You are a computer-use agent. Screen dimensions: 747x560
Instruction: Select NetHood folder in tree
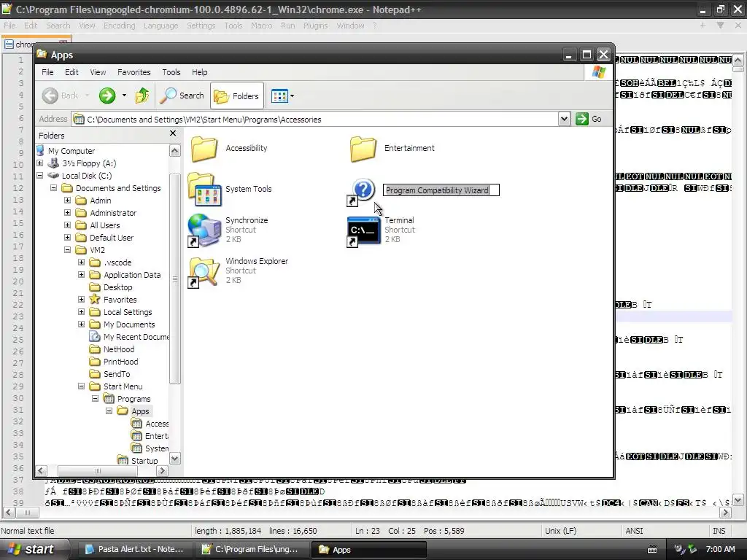[119, 349]
